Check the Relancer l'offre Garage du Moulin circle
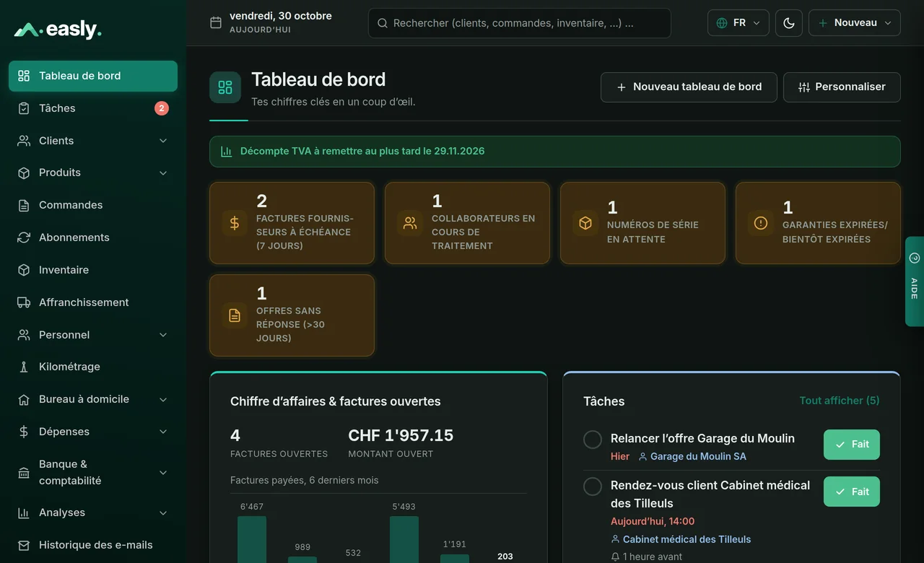The image size is (924, 563). [x=593, y=439]
